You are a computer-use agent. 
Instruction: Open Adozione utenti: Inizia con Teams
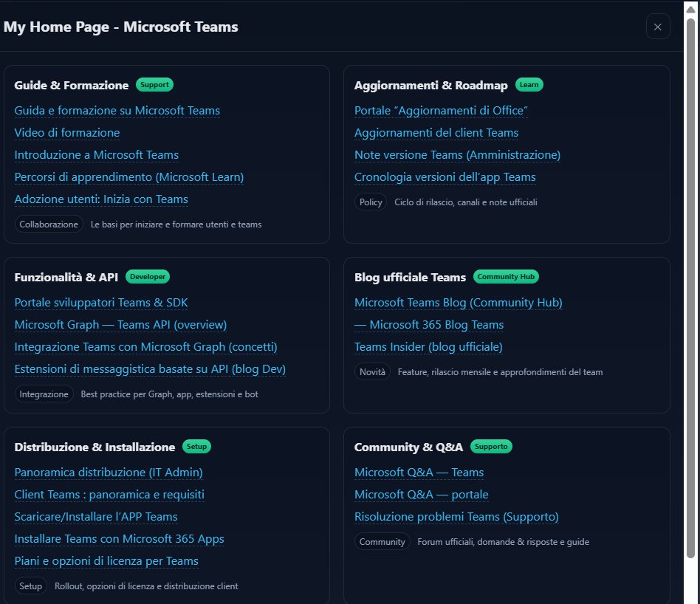(101, 199)
